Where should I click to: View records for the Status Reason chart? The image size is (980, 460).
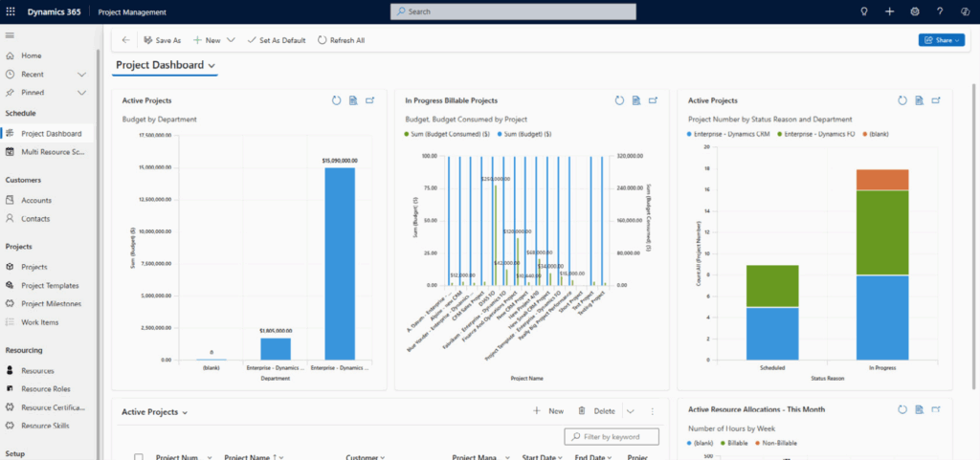coord(920,100)
